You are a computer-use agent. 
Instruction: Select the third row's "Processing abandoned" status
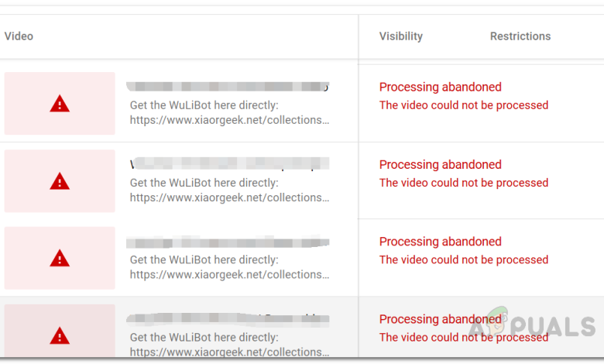(x=440, y=242)
